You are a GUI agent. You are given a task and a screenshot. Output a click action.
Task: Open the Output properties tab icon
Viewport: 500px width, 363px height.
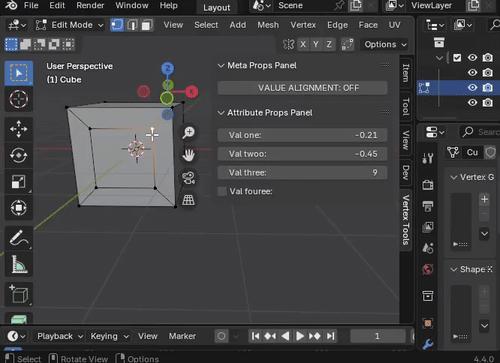(x=428, y=206)
